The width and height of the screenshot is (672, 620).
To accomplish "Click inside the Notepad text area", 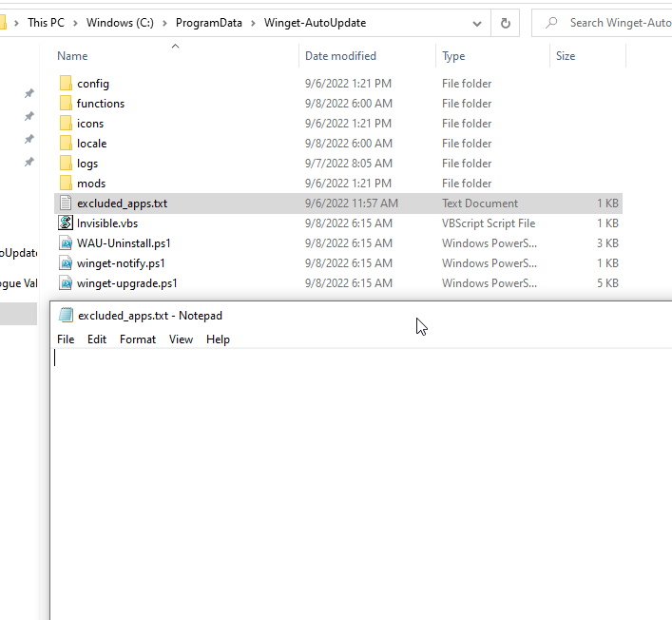I will tap(361, 484).
